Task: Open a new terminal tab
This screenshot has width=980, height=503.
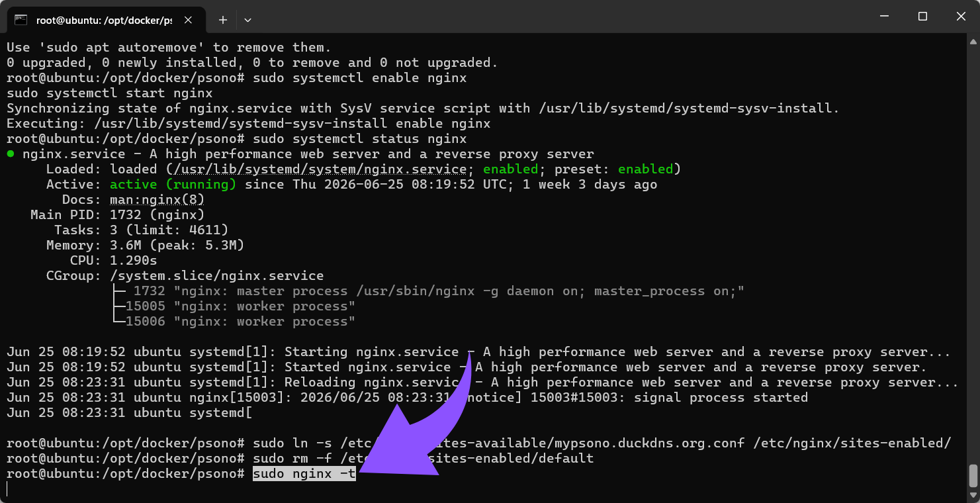Action: [223, 20]
